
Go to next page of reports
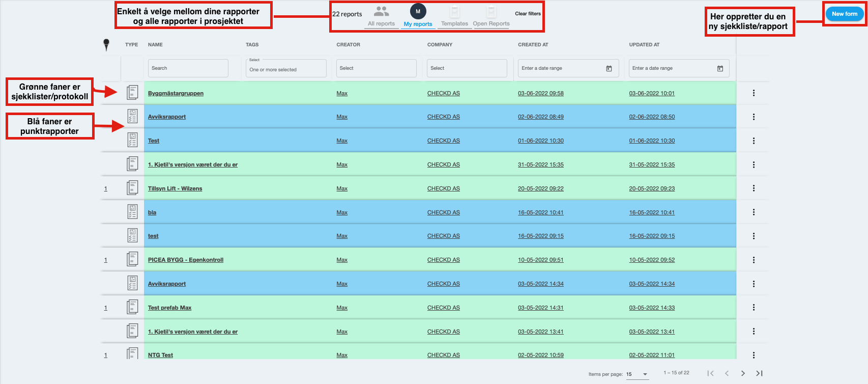[743, 373]
